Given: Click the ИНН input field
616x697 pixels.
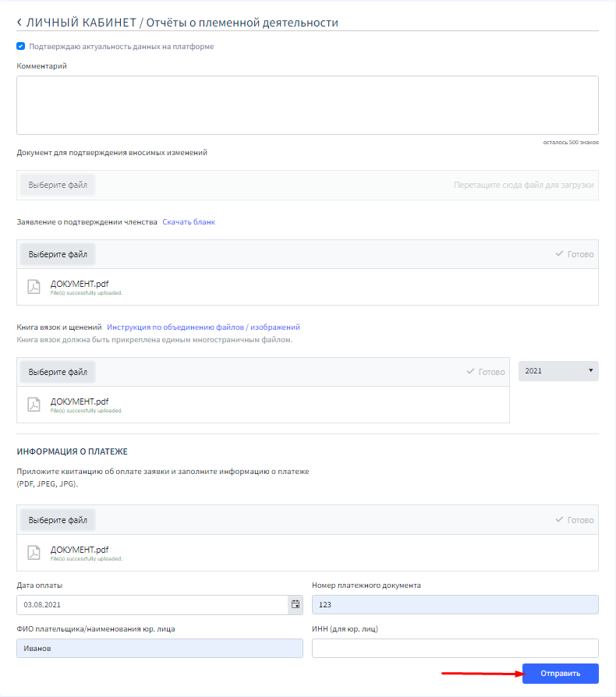Looking at the screenshot, I should [455, 648].
